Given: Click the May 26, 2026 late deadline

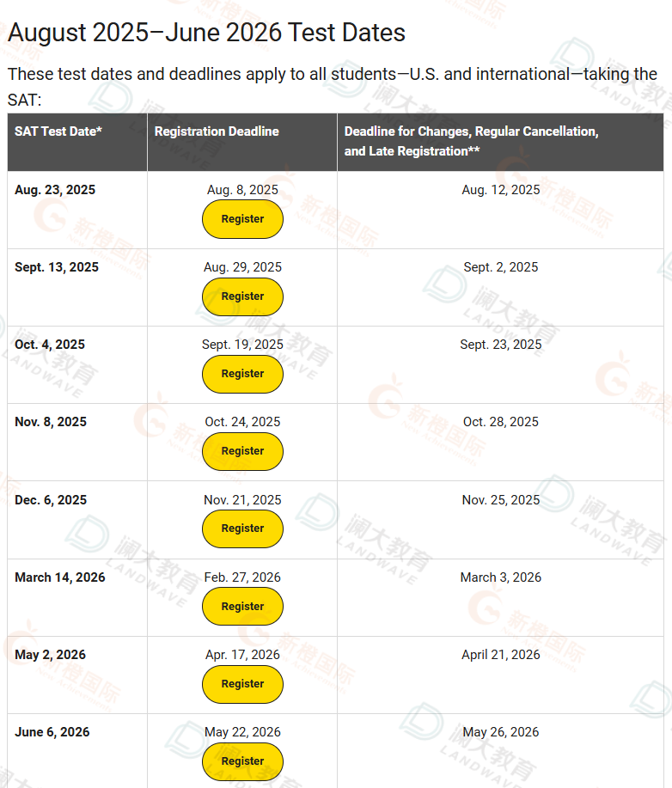Looking at the screenshot, I should tap(501, 732).
